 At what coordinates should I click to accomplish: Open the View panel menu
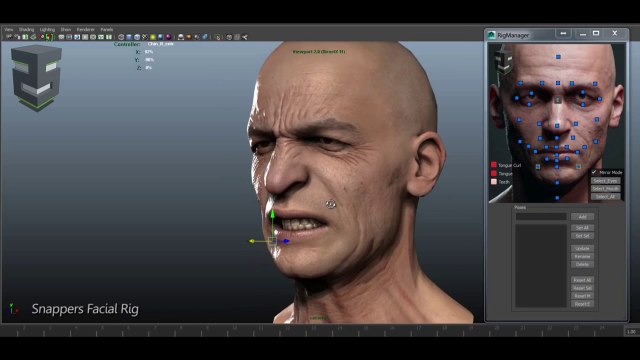(9, 29)
